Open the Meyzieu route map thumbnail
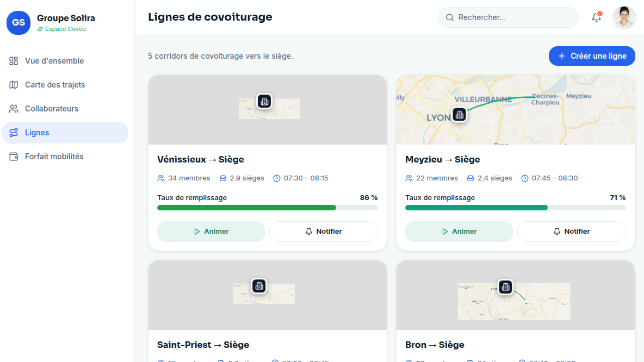Image resolution: width=644 pixels, height=362 pixels. tap(516, 110)
